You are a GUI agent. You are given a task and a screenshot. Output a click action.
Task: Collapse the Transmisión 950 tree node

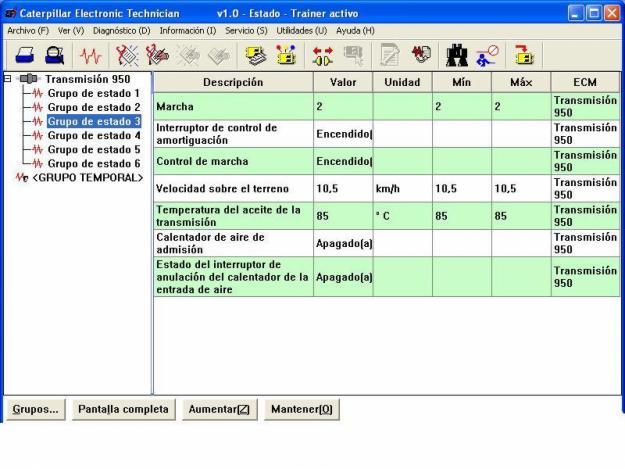(8, 79)
